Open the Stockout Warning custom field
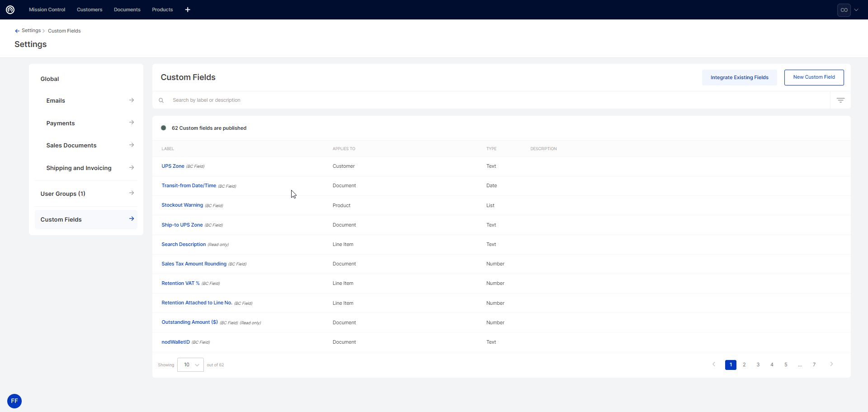This screenshot has height=412, width=868. (182, 205)
